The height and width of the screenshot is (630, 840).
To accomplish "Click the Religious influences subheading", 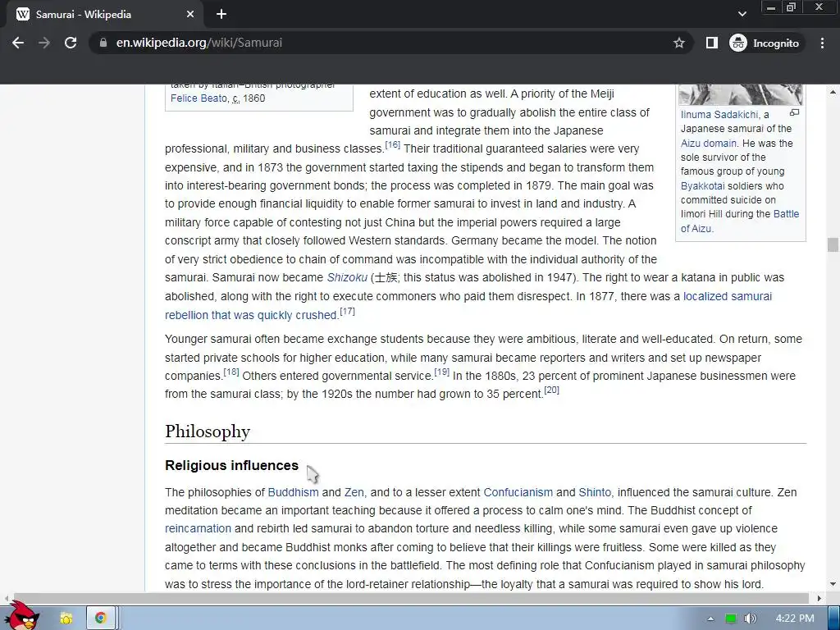I will coord(231,466).
